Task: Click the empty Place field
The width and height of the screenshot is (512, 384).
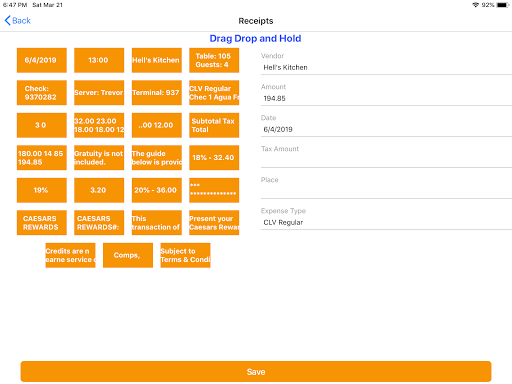Action: pyautogui.click(x=386, y=191)
